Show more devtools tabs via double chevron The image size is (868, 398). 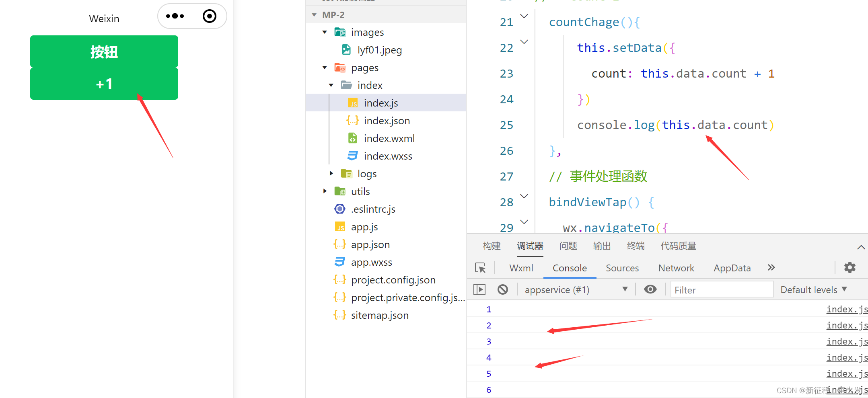pos(771,268)
